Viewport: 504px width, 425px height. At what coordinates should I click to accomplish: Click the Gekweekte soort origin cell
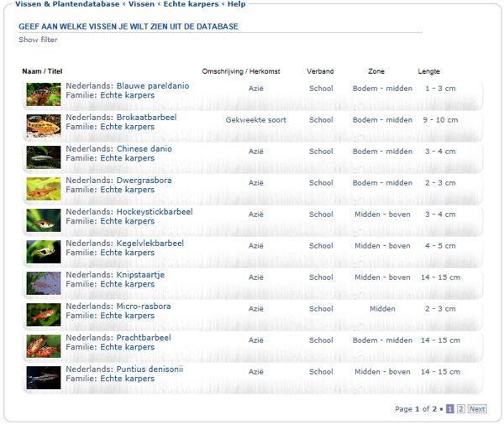256,120
